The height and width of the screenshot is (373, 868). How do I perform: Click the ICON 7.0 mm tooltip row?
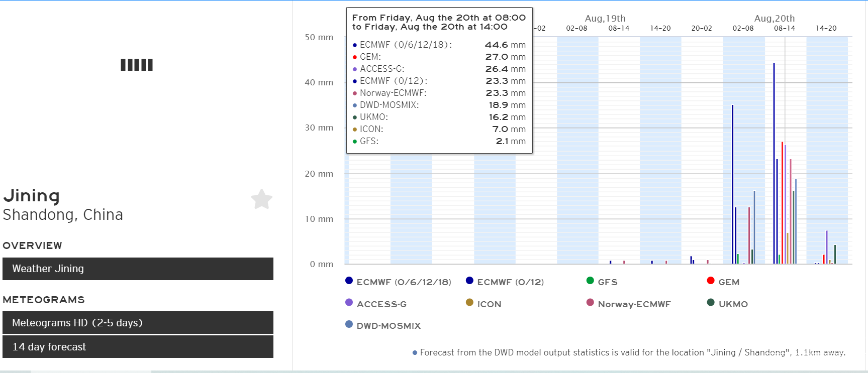[439, 129]
